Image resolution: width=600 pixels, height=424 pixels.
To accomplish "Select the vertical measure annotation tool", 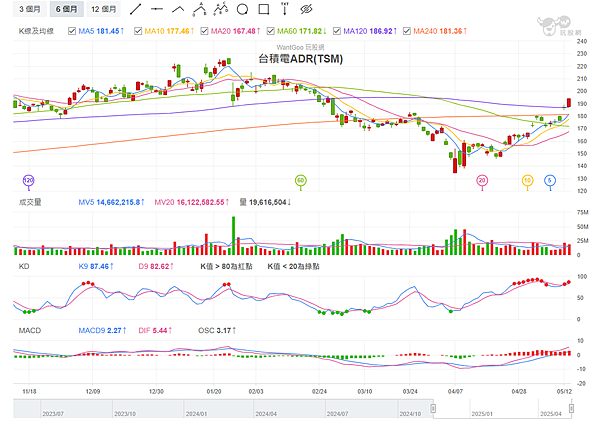I will 285,9.
